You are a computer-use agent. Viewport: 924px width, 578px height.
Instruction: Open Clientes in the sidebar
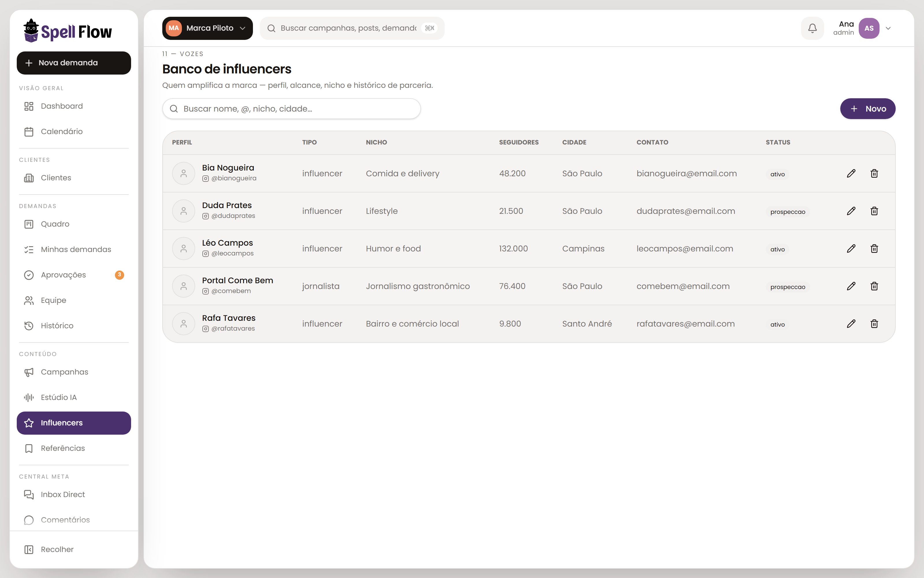coord(74,178)
